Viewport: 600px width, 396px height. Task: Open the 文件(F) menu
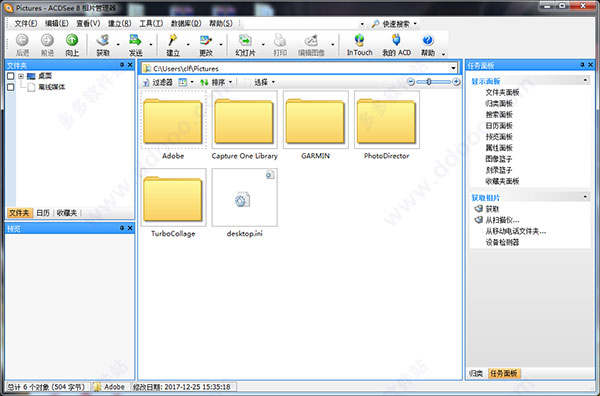point(26,24)
